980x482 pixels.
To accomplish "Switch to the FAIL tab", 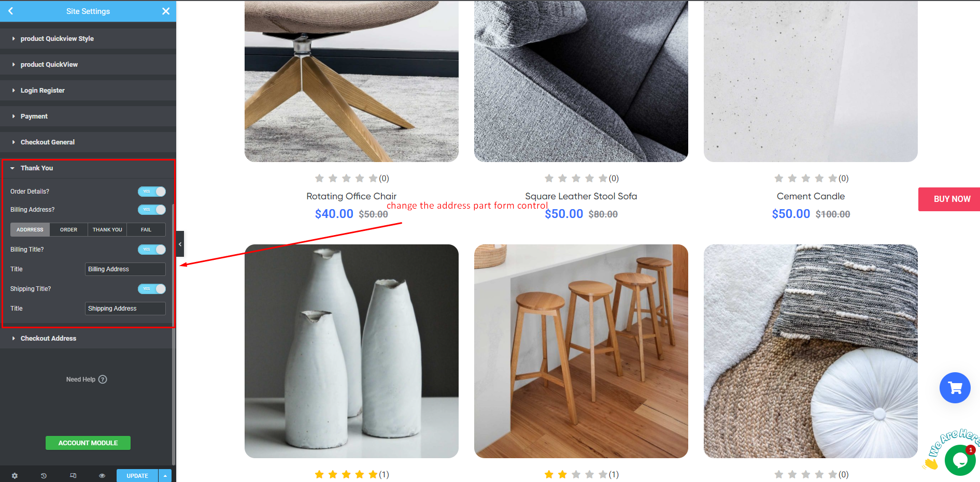I will (x=146, y=230).
